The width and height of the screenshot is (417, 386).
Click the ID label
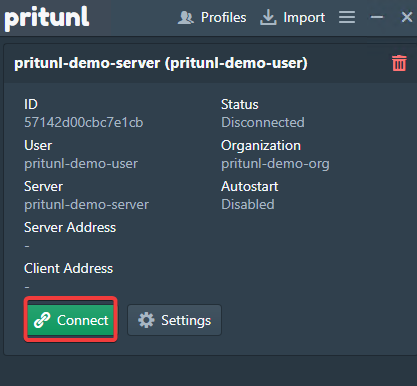(31, 104)
